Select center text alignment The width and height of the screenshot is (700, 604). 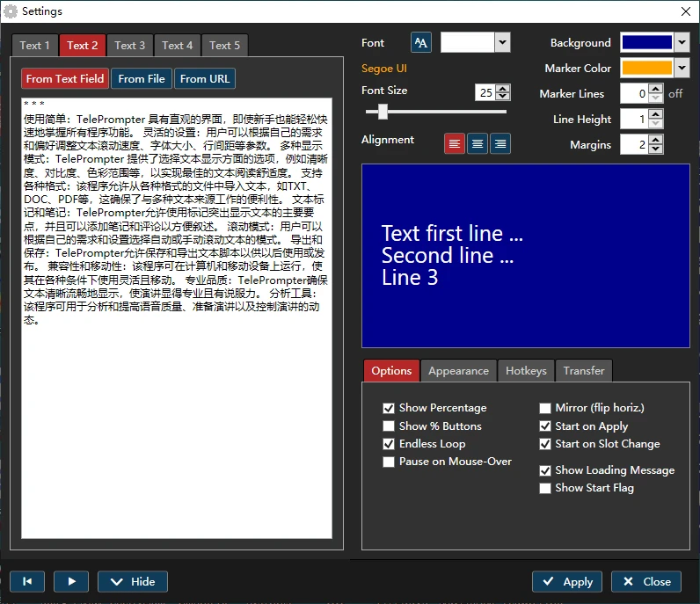pos(478,143)
